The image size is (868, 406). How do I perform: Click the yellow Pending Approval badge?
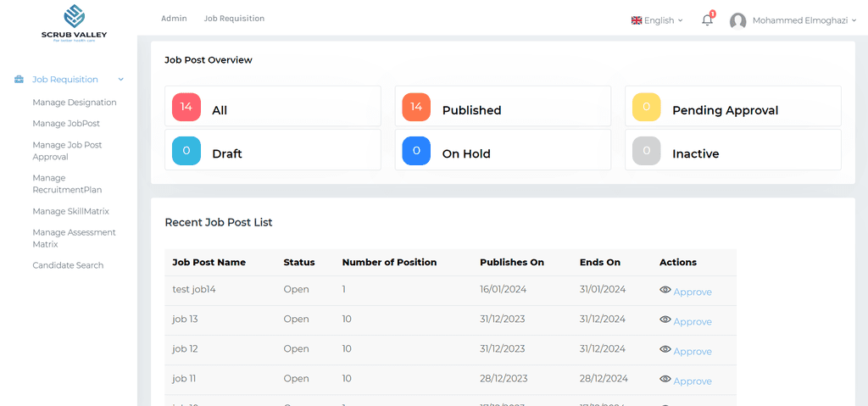(647, 107)
